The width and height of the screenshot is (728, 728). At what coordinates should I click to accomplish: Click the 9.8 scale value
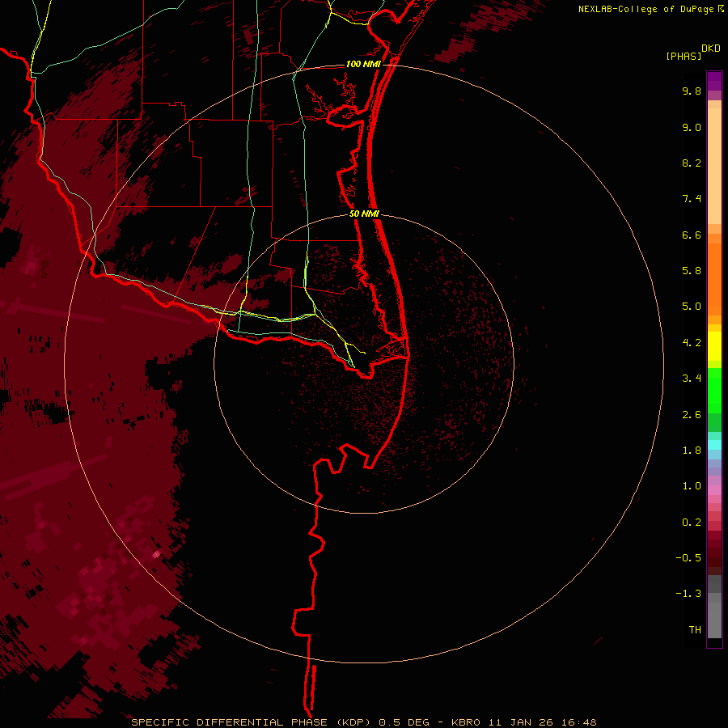[692, 91]
